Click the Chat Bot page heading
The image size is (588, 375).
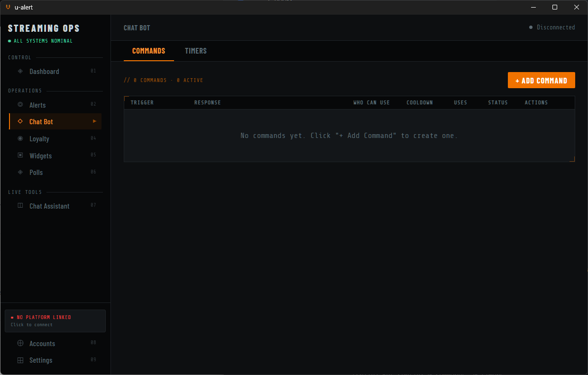coord(137,28)
